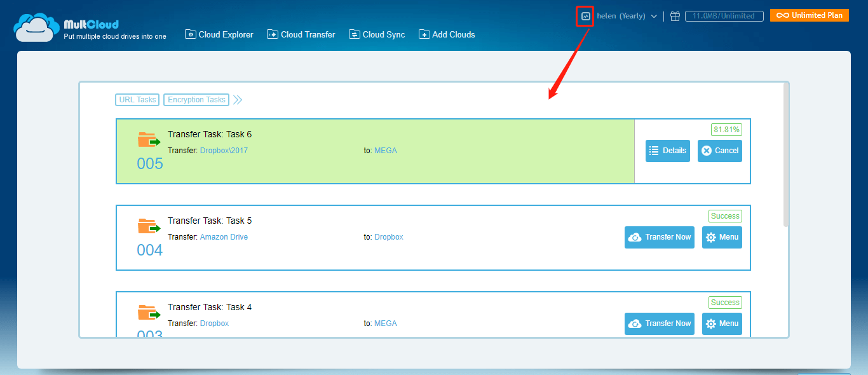Open the Menu for Task 4

coord(722,324)
